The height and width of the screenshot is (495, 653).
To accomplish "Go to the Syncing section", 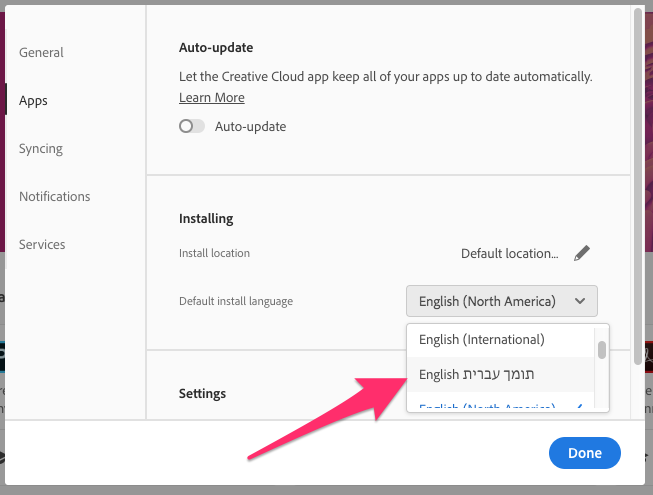I will click(41, 148).
